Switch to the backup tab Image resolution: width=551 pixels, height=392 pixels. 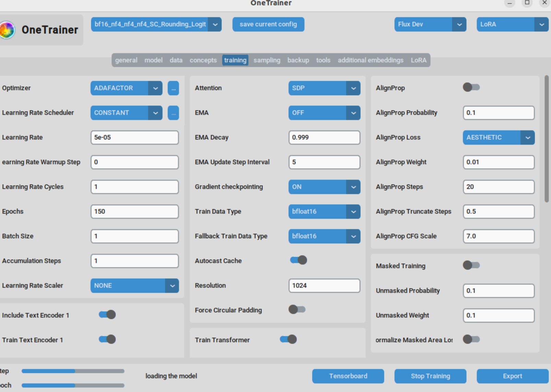(298, 60)
